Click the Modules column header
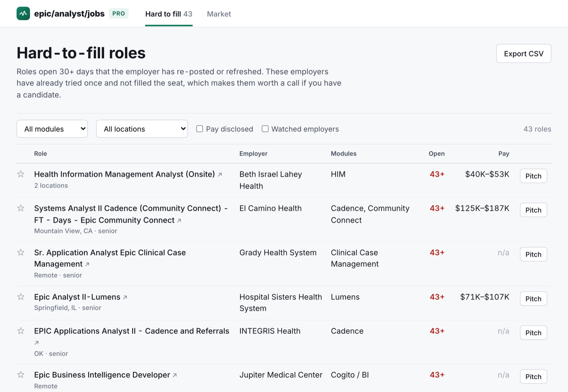Screen dimensions: 568x392 pyautogui.click(x=344, y=154)
